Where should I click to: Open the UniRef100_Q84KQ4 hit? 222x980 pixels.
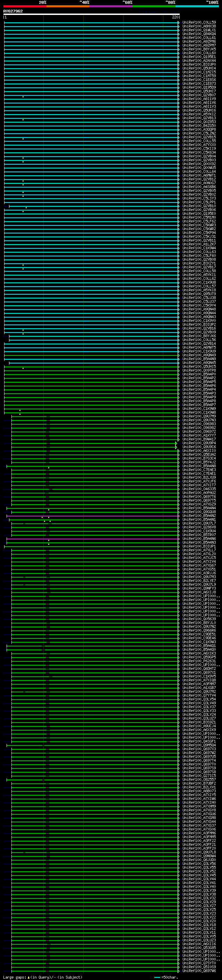(199, 34)
